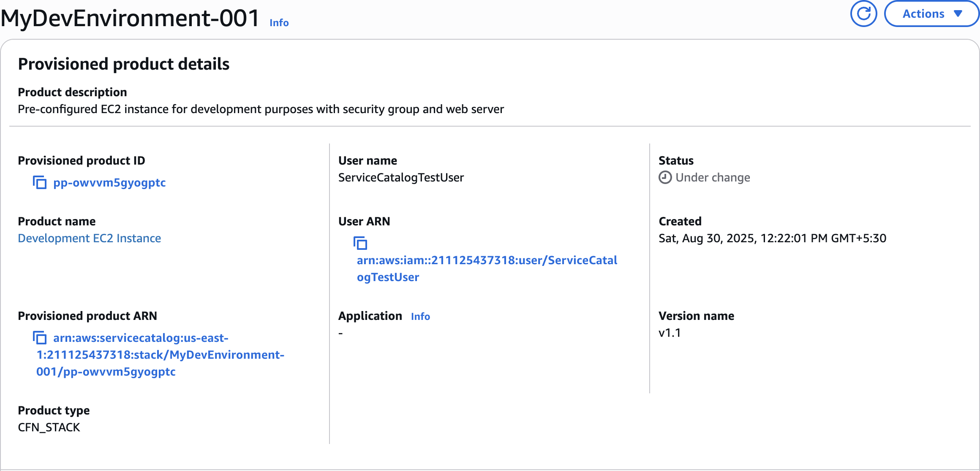Open the Development EC2 Instance link
This screenshot has height=471, width=980.
click(x=89, y=238)
